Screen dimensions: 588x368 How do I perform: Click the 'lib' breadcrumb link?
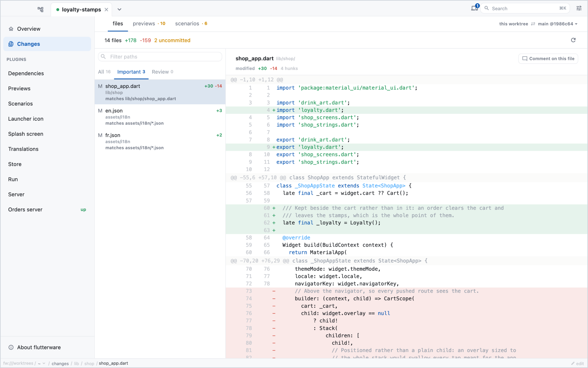click(x=76, y=363)
